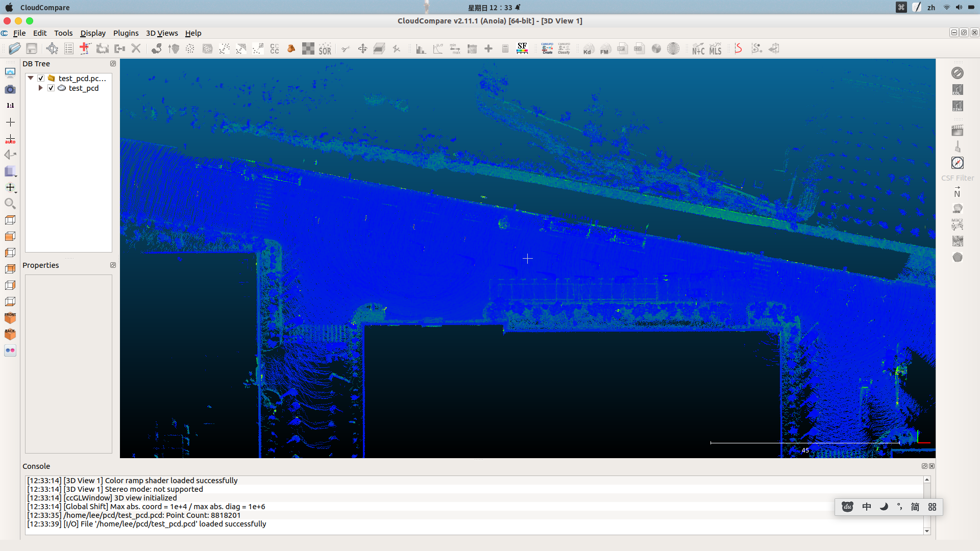Click the volume icon in menu bar
Image resolution: width=980 pixels, height=551 pixels.
959,7
